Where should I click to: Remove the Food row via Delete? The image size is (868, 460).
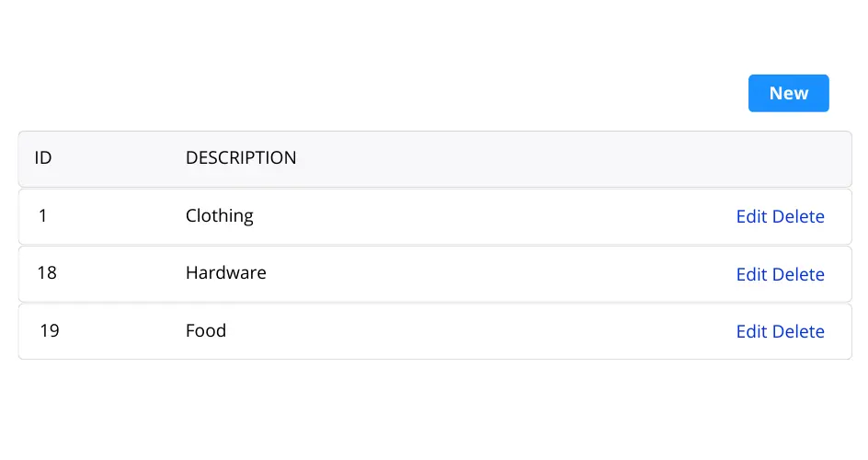click(x=798, y=331)
